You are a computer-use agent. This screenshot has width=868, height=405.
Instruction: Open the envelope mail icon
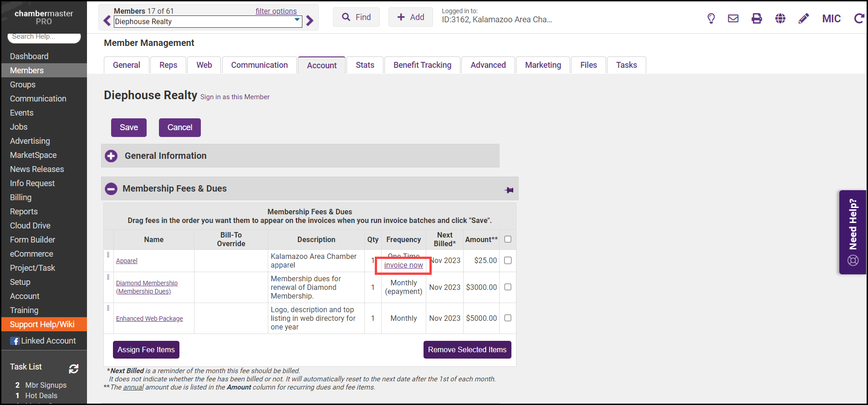click(x=733, y=19)
